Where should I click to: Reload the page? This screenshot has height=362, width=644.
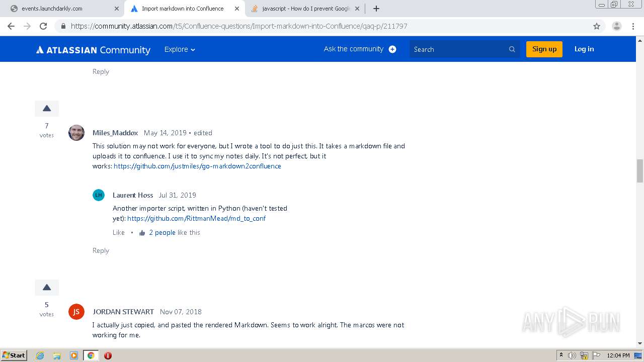pos(43,26)
